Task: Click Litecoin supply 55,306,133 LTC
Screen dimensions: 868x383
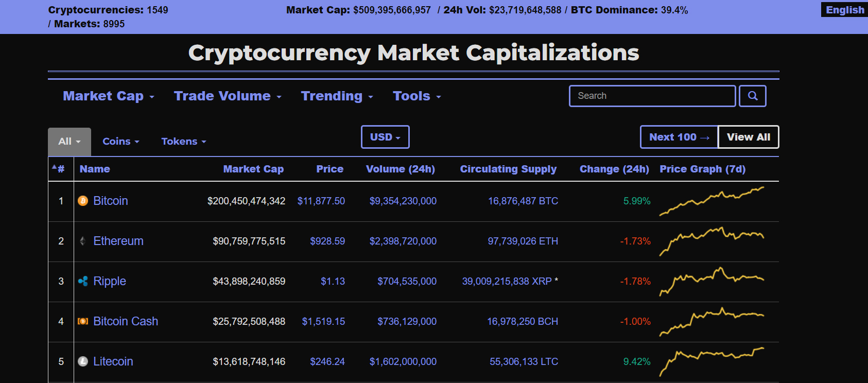Action: pos(524,361)
